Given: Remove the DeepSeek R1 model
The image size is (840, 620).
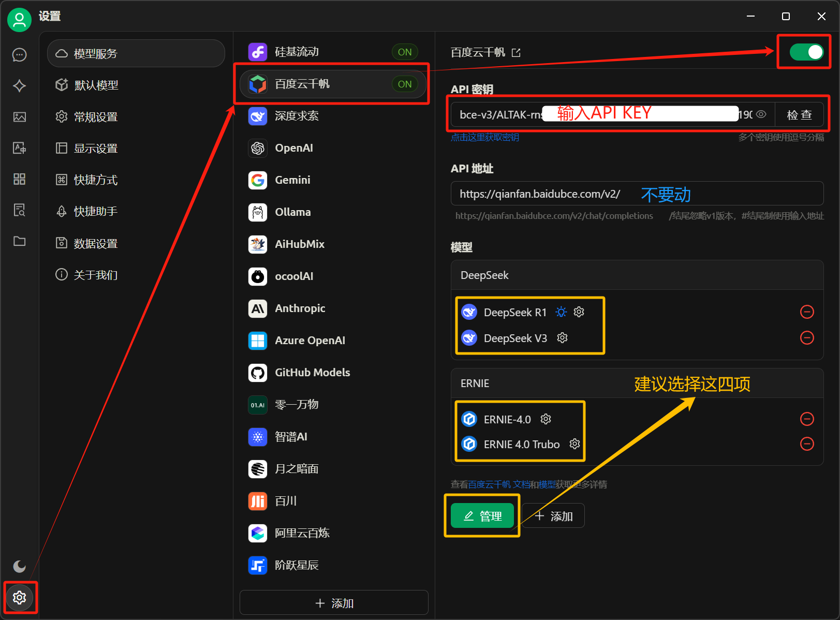Looking at the screenshot, I should pyautogui.click(x=807, y=312).
